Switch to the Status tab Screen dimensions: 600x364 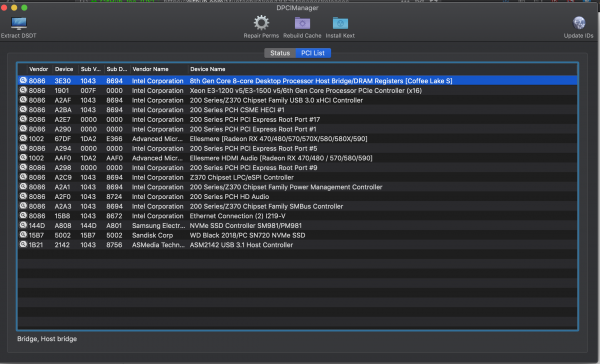(x=280, y=53)
